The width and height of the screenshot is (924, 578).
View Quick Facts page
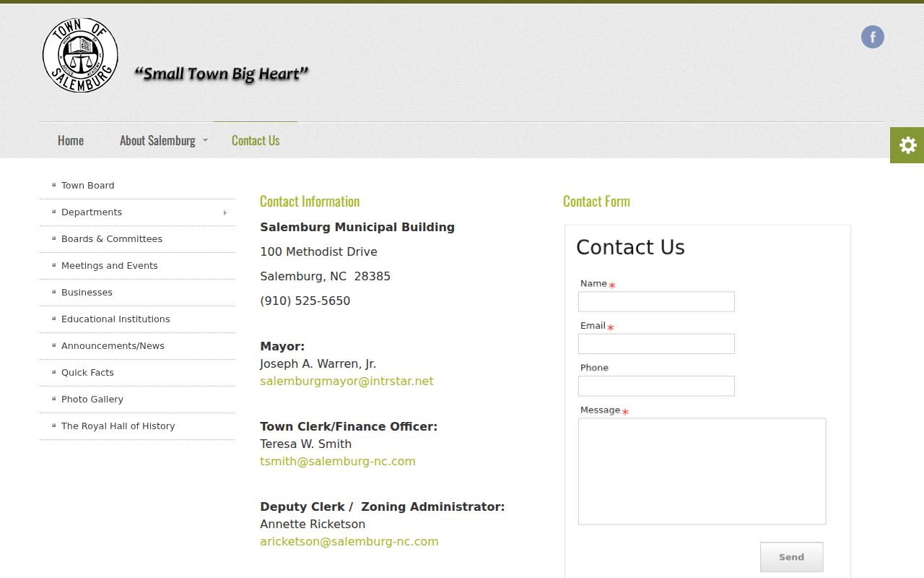point(87,373)
